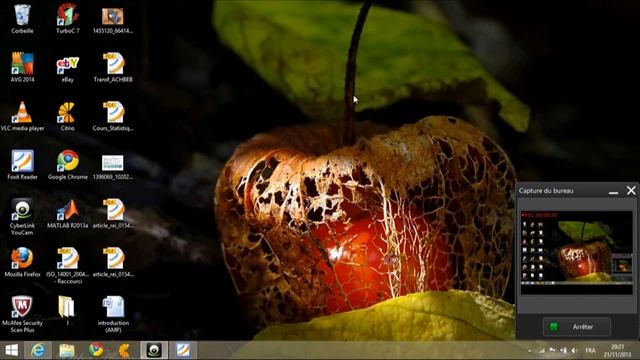Show hidden system tray icons
This screenshot has height=360, width=640.
530,350
